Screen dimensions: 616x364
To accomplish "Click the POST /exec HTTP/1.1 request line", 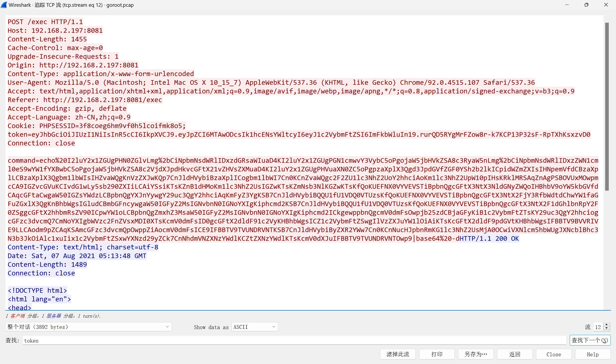I will (x=45, y=22).
